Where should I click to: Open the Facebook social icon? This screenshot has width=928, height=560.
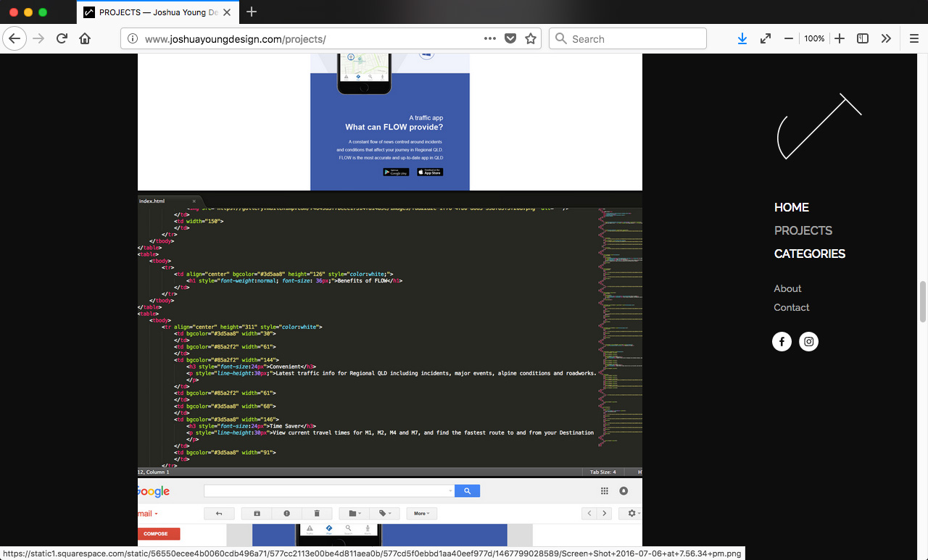pos(782,341)
